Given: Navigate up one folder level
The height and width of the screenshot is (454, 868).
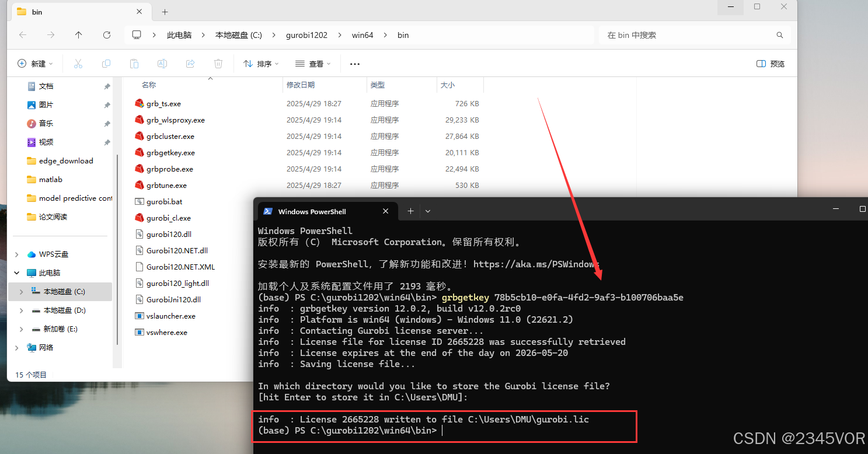Looking at the screenshot, I should tap(79, 35).
